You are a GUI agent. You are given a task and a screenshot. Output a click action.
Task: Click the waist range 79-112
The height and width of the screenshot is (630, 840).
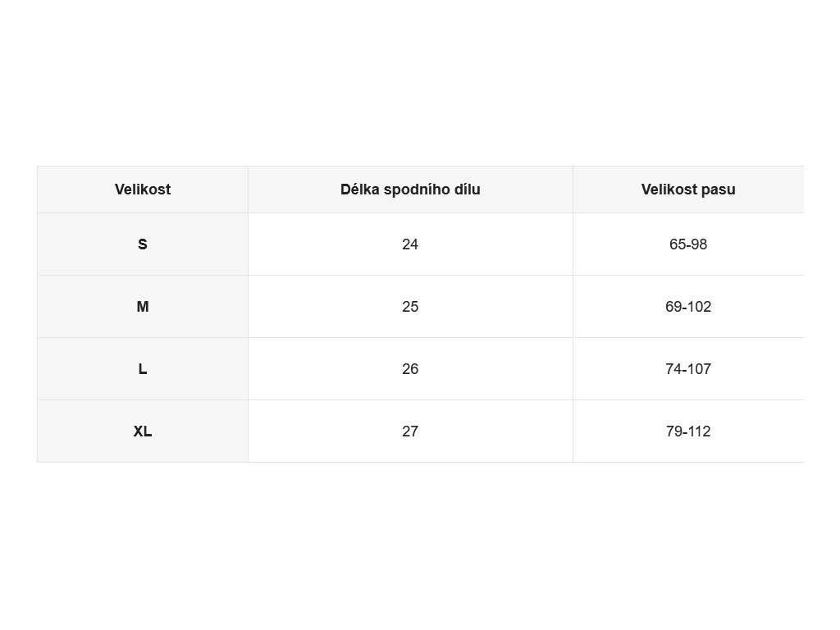688,431
